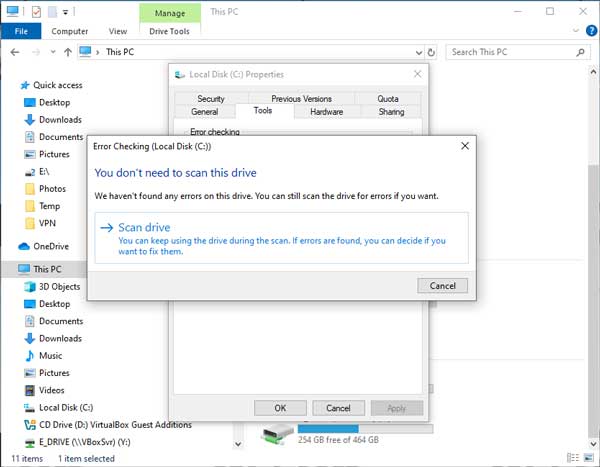
Task: Select the Tools tab
Action: tap(263, 111)
